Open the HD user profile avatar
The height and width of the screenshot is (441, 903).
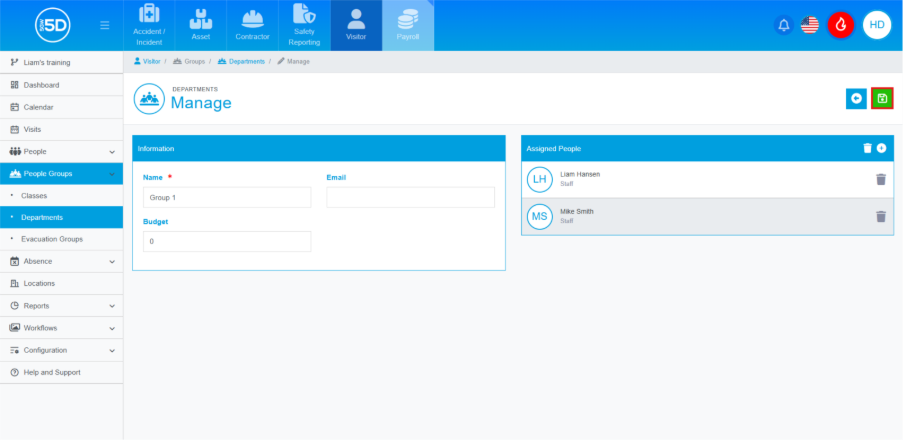(877, 25)
